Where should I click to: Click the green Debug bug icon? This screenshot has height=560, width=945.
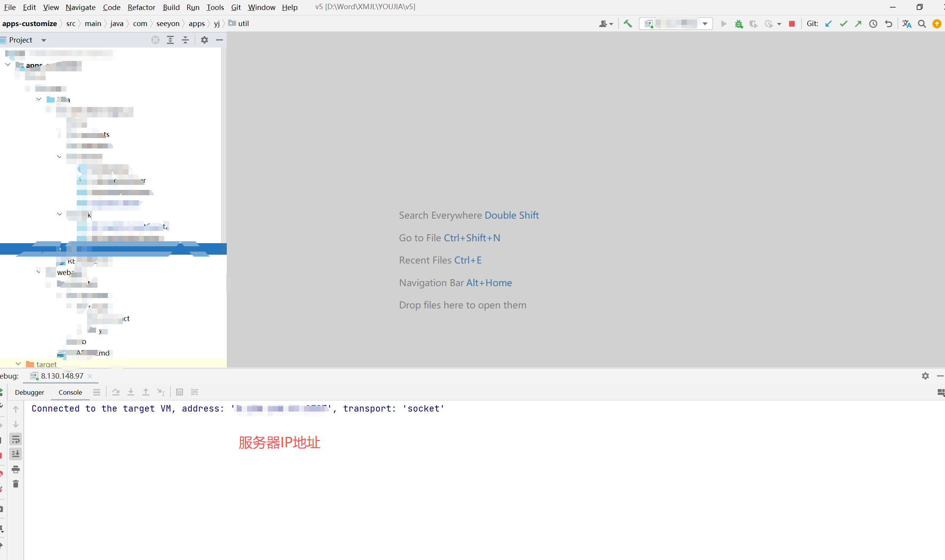coord(739,24)
